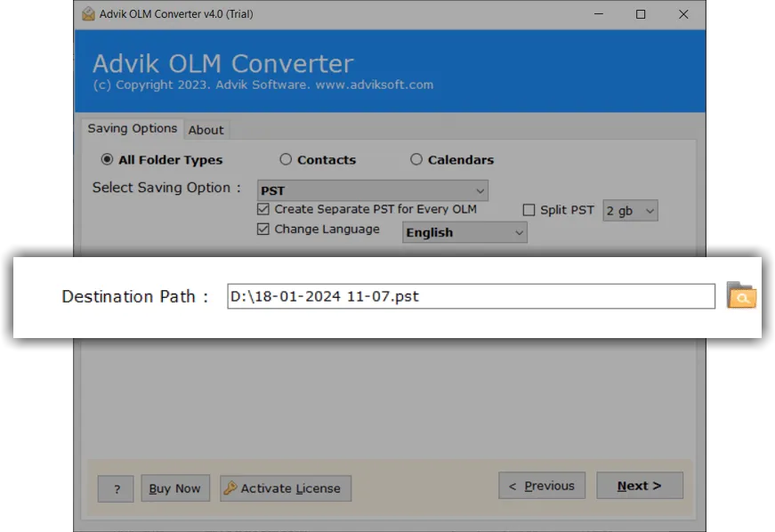Open help with the ? button
Image resolution: width=775 pixels, height=532 pixels.
(116, 489)
